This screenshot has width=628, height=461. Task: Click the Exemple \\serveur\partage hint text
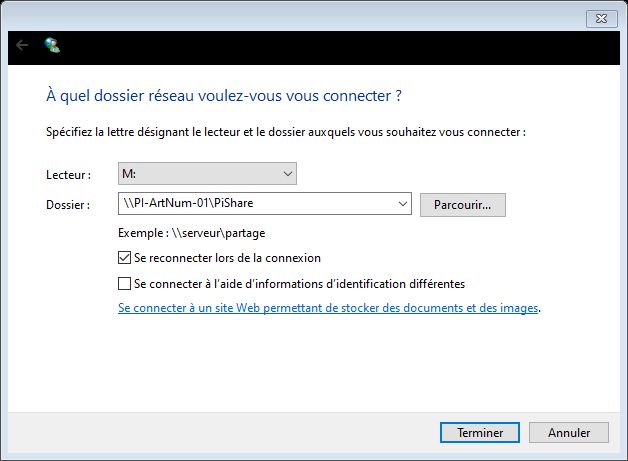tap(191, 233)
